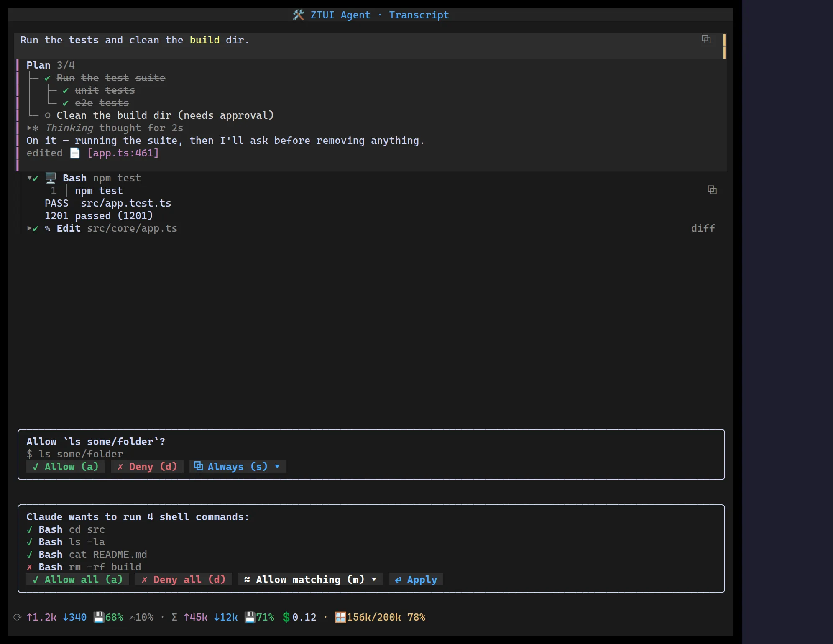Click the Deny (d) button

[147, 467]
